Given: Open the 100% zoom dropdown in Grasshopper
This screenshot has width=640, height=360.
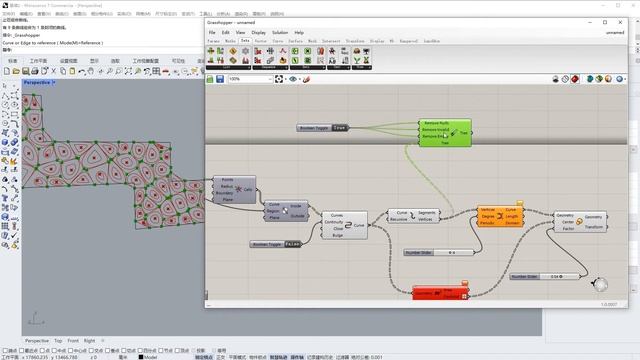Looking at the screenshot, I should pyautogui.click(x=270, y=79).
